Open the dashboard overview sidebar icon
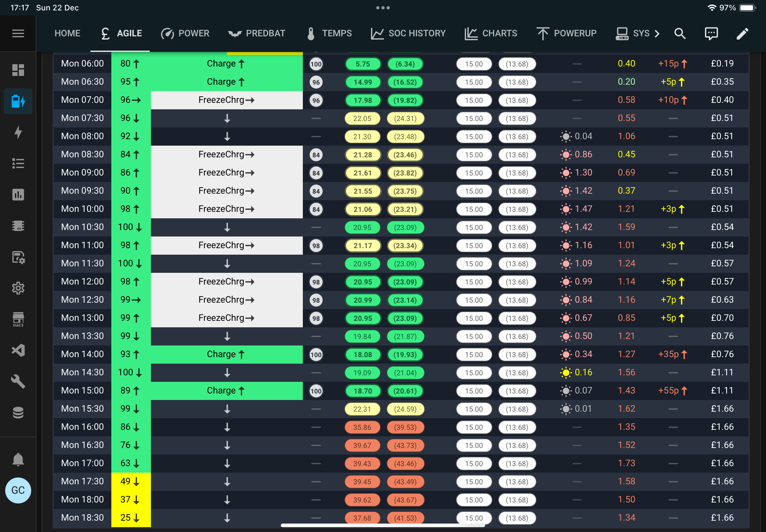766x532 pixels. [x=18, y=70]
